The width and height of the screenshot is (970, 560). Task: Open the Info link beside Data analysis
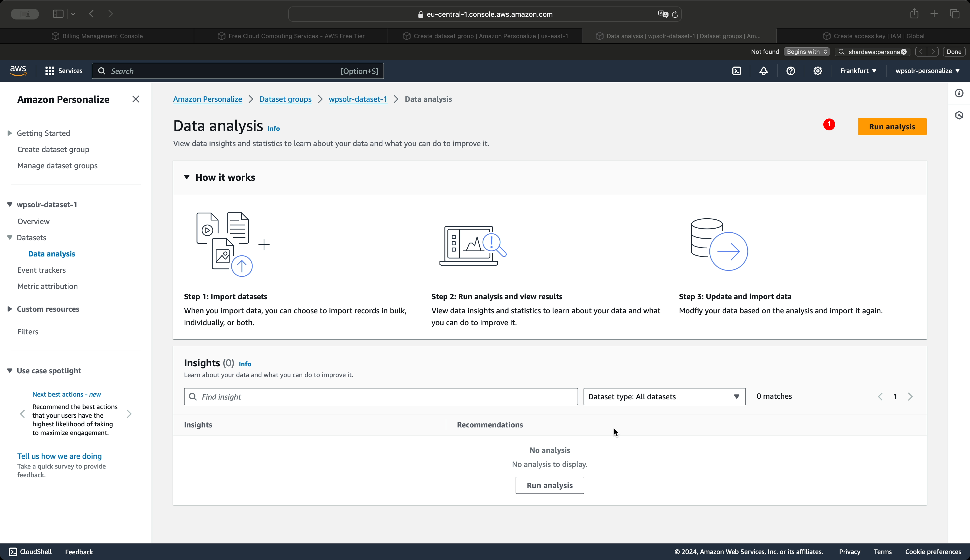274,129
